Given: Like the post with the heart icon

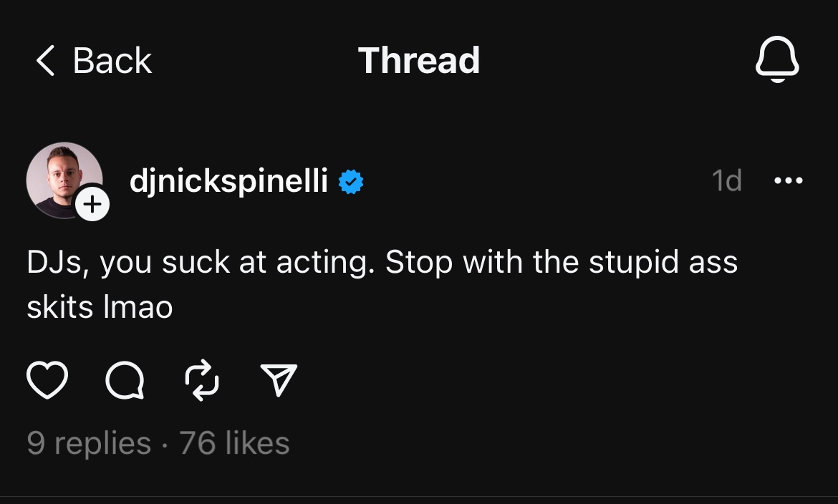Looking at the screenshot, I should [x=47, y=380].
